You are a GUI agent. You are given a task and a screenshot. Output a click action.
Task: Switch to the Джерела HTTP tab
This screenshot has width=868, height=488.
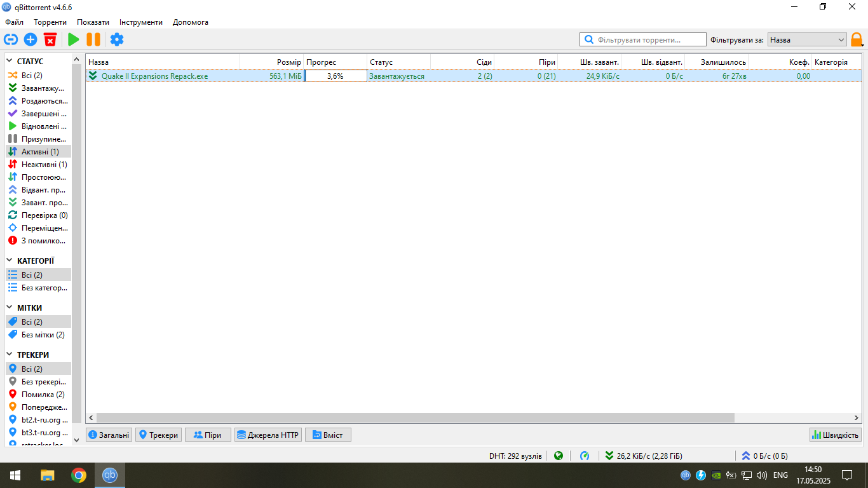268,435
